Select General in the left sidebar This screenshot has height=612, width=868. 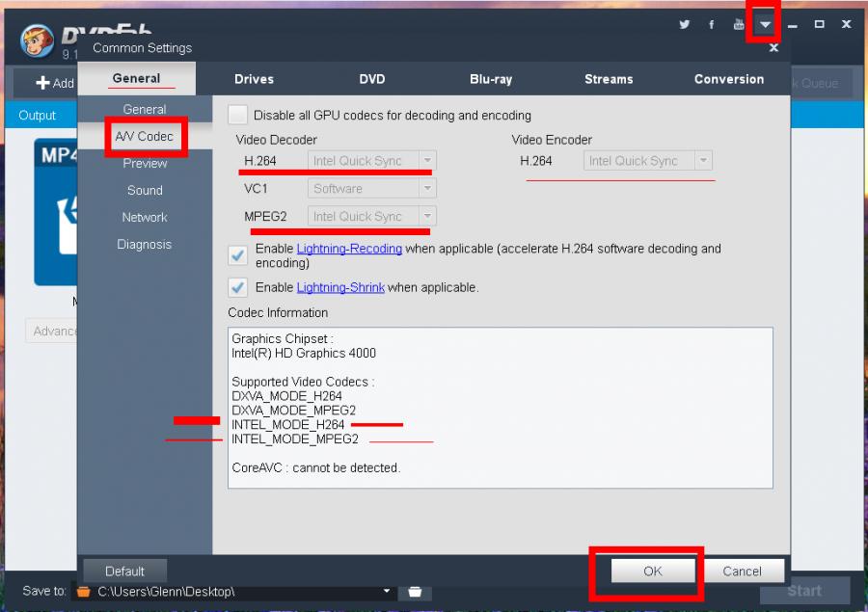[x=145, y=109]
